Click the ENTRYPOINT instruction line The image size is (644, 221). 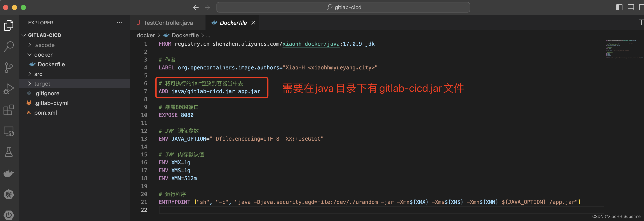coord(369,202)
